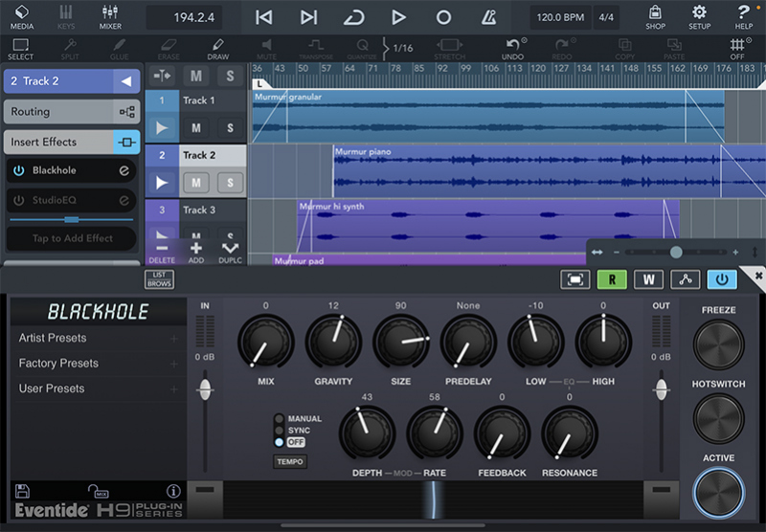The width and height of the screenshot is (766, 532).
Task: Solo Track 2
Action: (230, 183)
